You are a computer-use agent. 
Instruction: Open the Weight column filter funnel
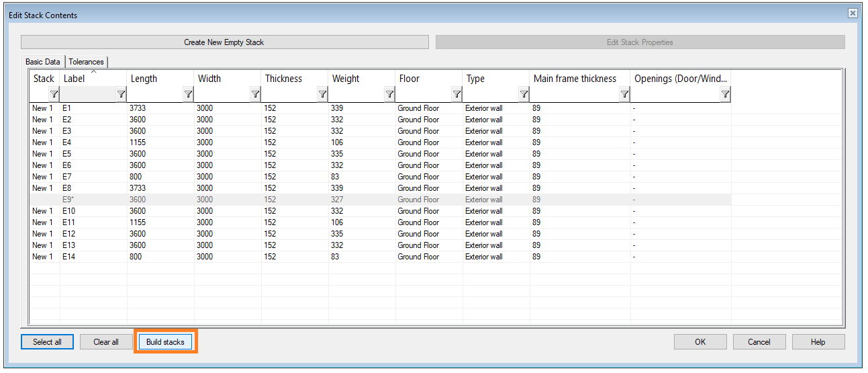point(389,95)
